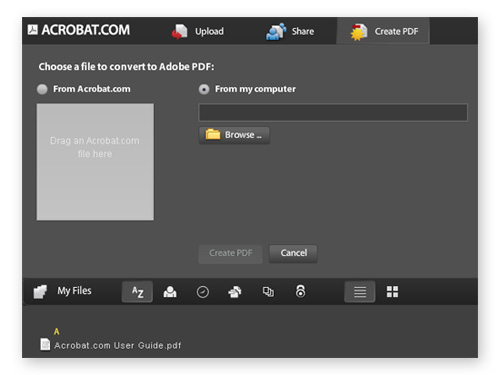
Task: Click the Share people icon
Action: coord(276,31)
